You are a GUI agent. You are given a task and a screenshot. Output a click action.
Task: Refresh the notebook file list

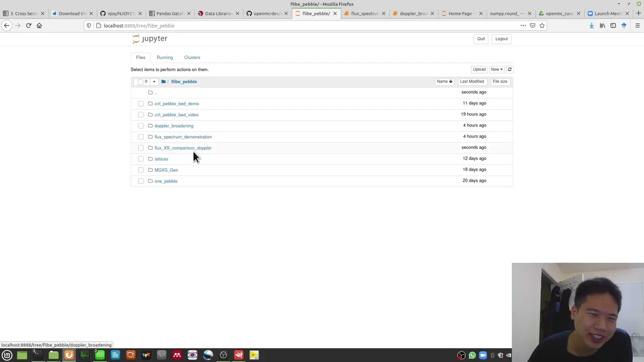[x=510, y=69]
